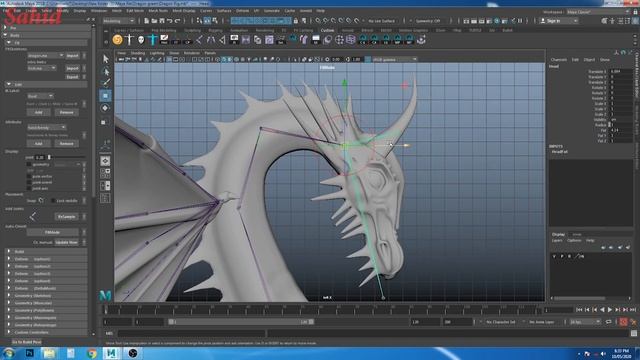
Task: Click the white skeleton shelf icon
Action: click(129, 40)
